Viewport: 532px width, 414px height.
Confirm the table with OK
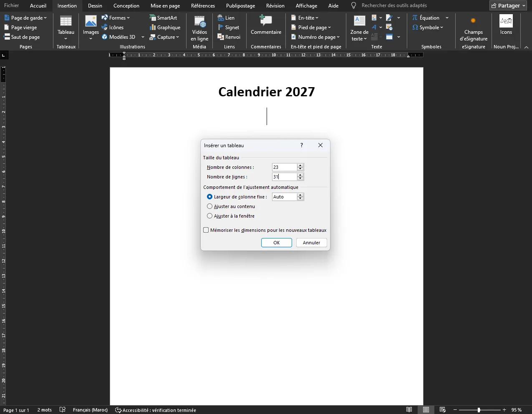click(x=277, y=243)
